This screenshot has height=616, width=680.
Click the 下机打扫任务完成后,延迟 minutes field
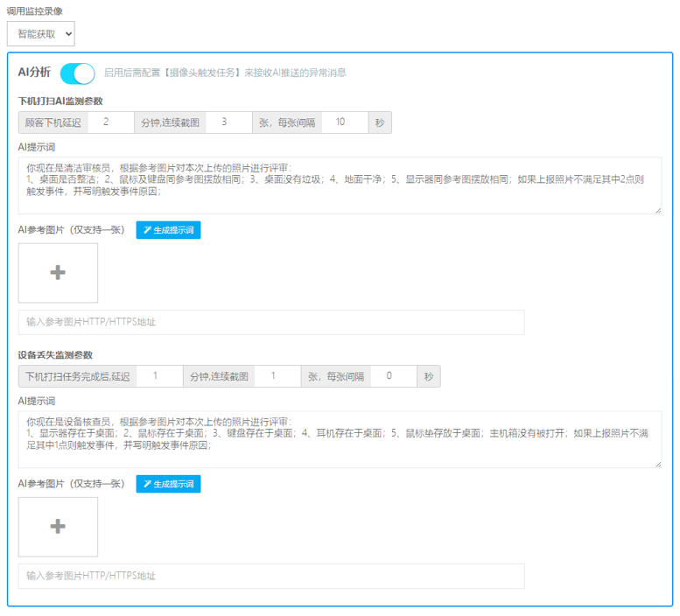coord(159,376)
